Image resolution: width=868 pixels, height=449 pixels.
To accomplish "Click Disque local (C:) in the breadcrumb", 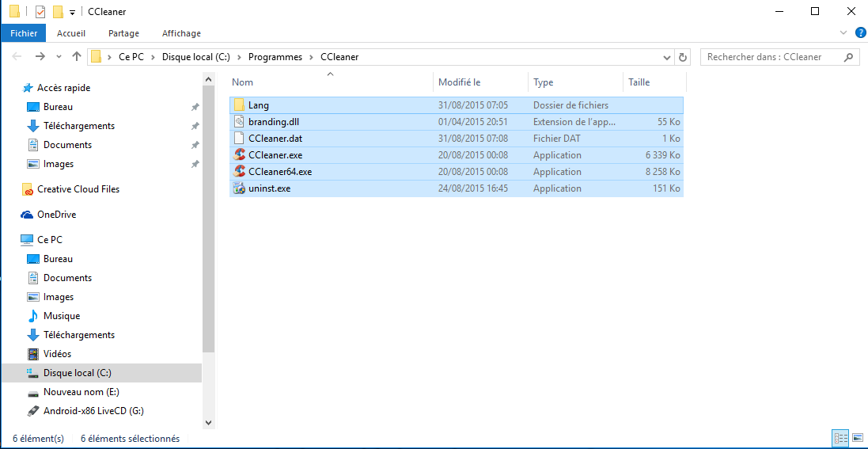I will [x=196, y=57].
